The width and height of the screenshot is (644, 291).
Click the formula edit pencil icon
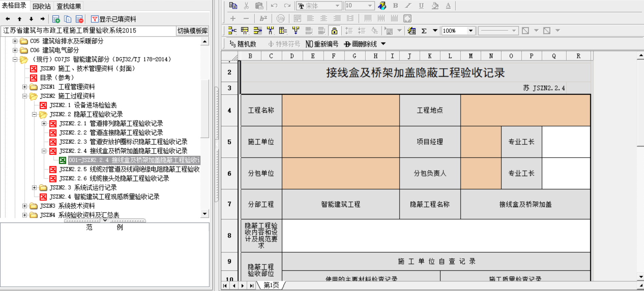click(411, 31)
